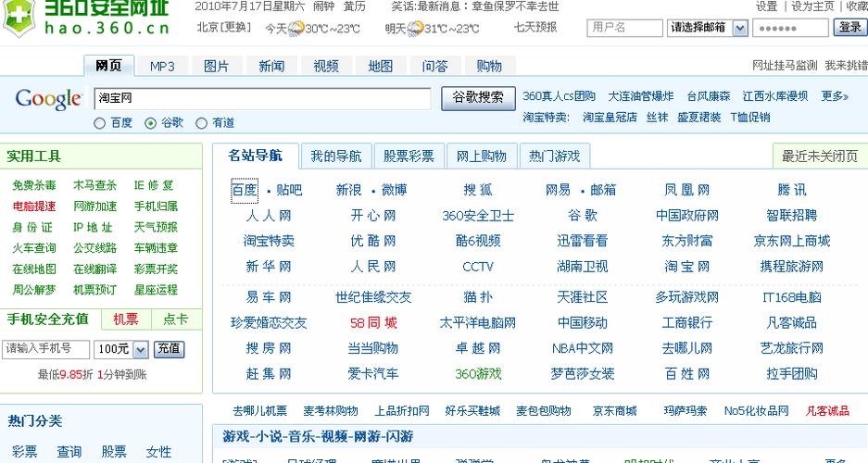Switch to the 图片 search tab
Screen dimensions: 868x463
(x=217, y=67)
